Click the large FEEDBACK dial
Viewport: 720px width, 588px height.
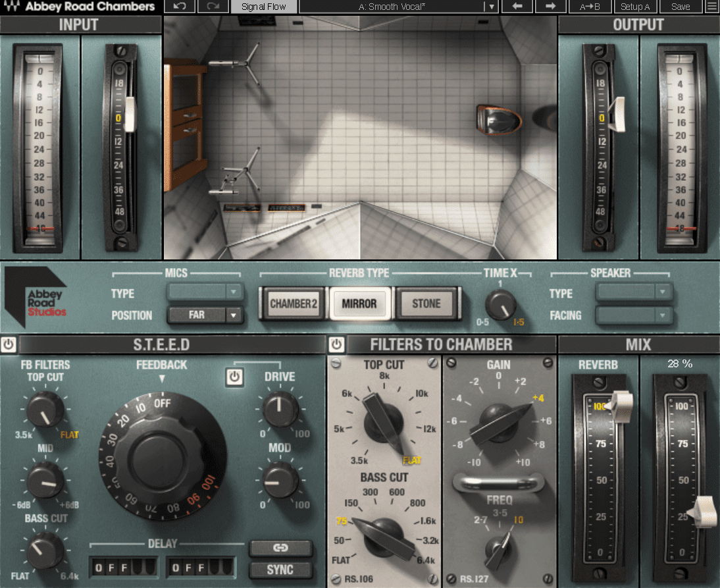tap(162, 457)
